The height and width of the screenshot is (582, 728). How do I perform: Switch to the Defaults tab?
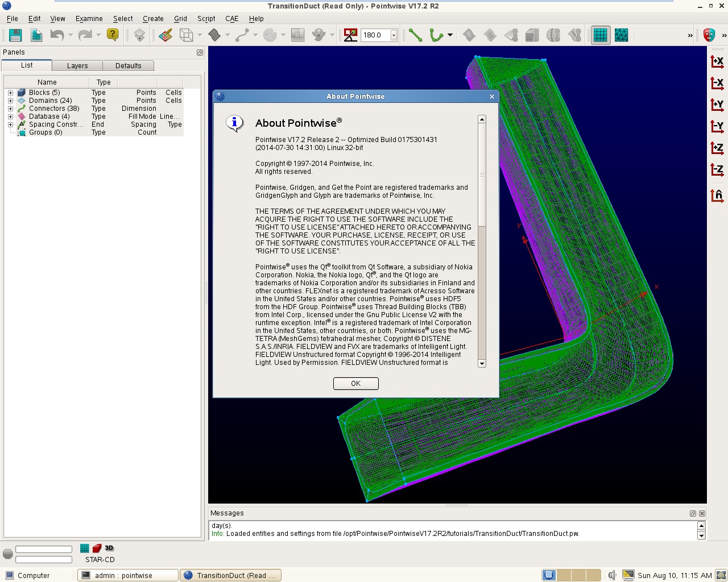click(x=129, y=66)
